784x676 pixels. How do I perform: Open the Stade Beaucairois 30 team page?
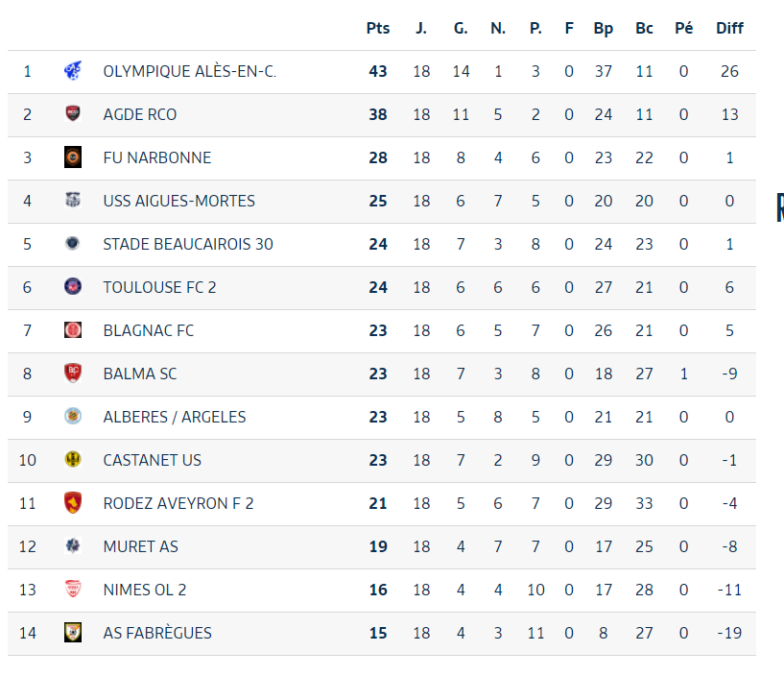click(x=188, y=244)
